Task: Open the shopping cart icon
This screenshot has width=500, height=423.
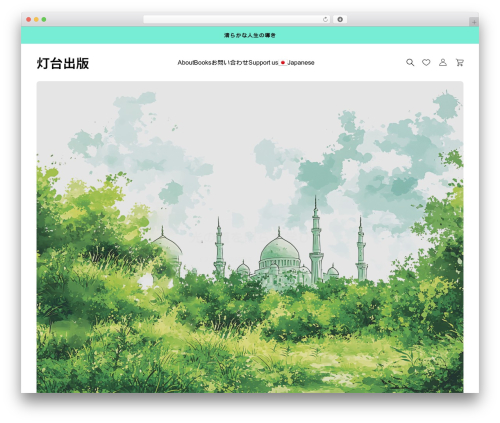Action: 460,62
